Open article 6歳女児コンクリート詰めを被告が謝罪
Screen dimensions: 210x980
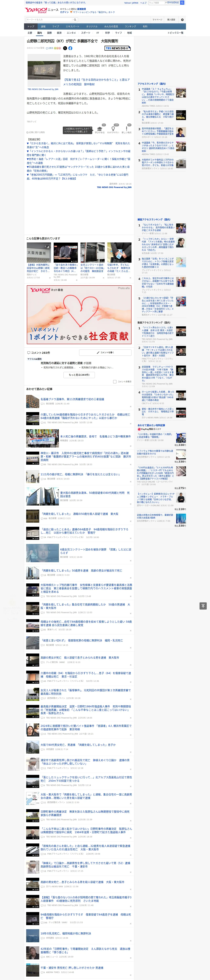click(96, 551)
